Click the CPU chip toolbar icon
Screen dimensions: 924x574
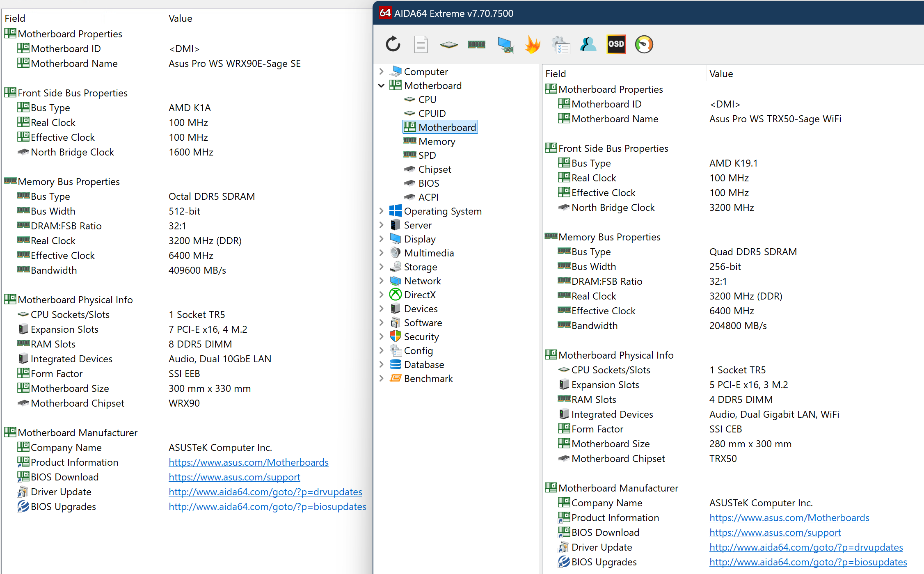pyautogui.click(x=448, y=44)
